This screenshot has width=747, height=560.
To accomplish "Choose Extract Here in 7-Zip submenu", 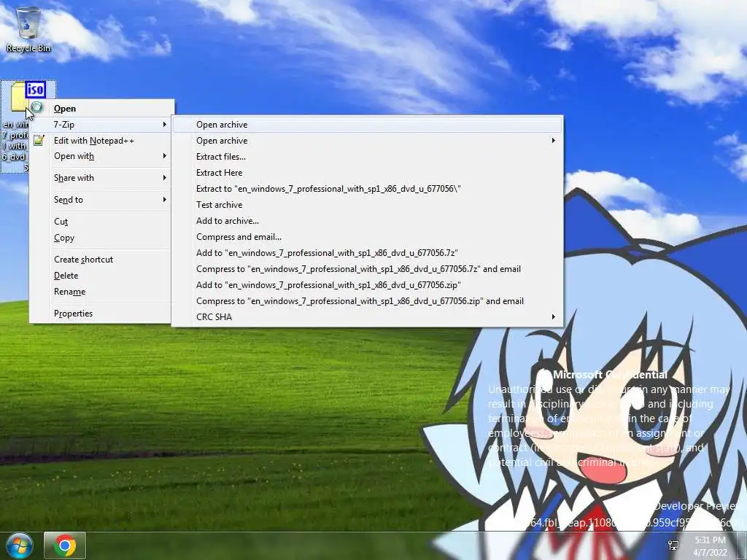I will 367,173.
